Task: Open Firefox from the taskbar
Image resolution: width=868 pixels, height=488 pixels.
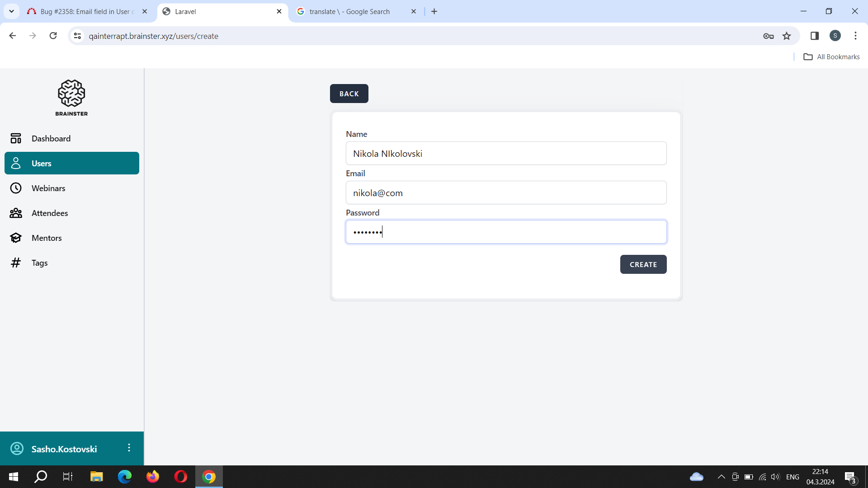Action: (x=153, y=477)
